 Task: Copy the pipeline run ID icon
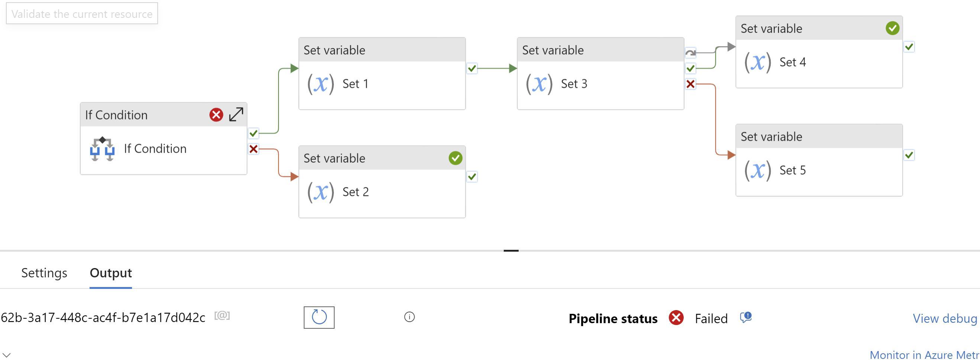coord(222,315)
